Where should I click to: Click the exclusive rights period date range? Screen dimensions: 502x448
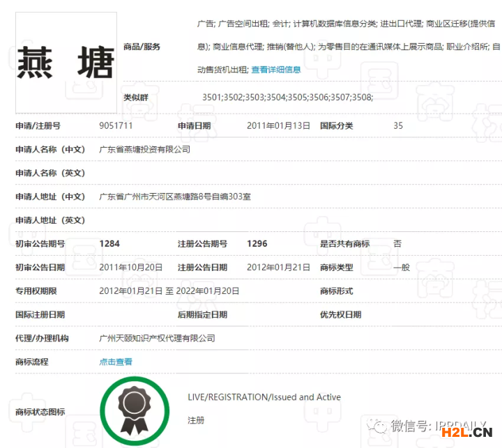tap(169, 291)
